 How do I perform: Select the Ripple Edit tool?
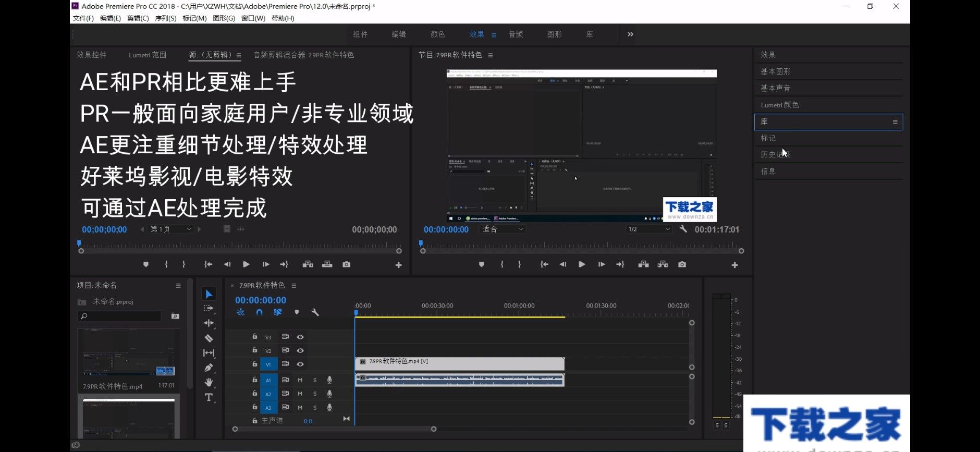pos(209,323)
